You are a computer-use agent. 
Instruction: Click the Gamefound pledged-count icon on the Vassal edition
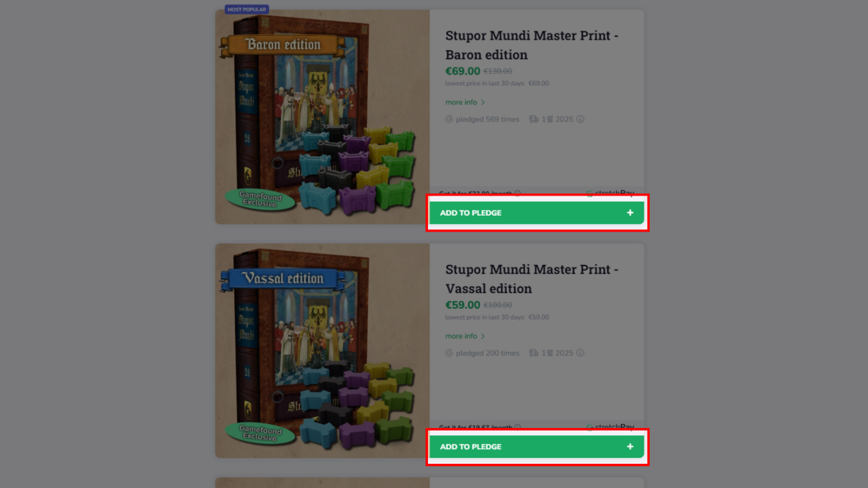click(449, 353)
